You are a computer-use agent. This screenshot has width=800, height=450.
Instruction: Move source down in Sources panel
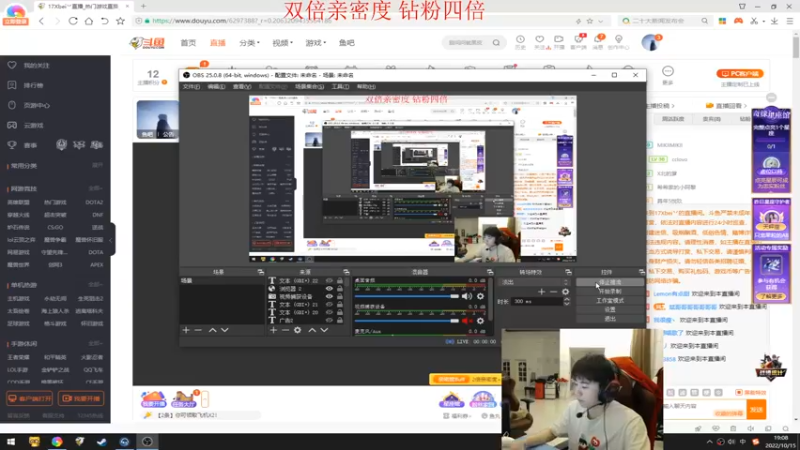pos(324,330)
